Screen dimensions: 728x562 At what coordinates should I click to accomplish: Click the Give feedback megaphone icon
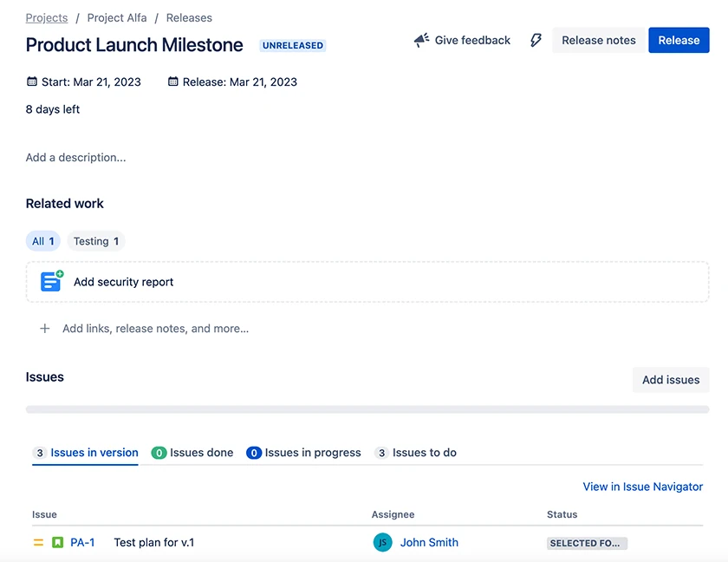coord(421,39)
